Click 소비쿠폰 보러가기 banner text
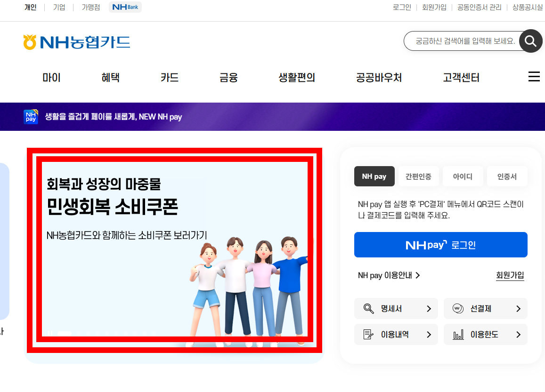 pos(172,235)
